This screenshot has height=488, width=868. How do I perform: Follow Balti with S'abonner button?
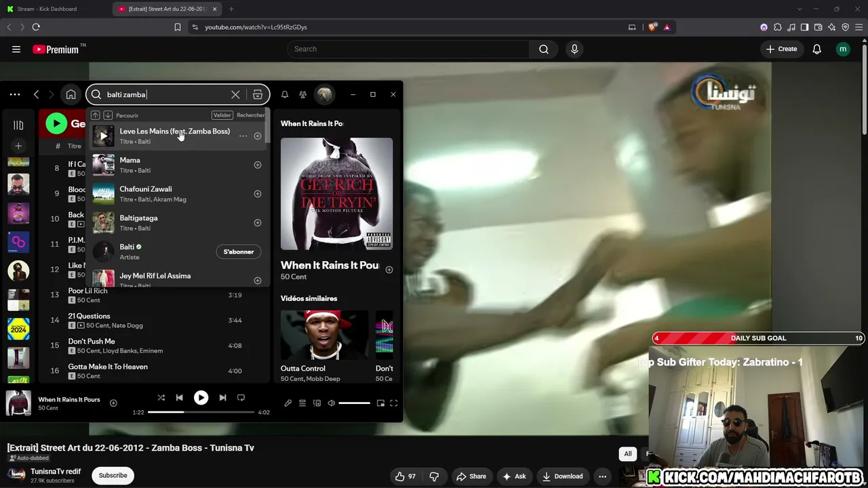[x=239, y=251]
